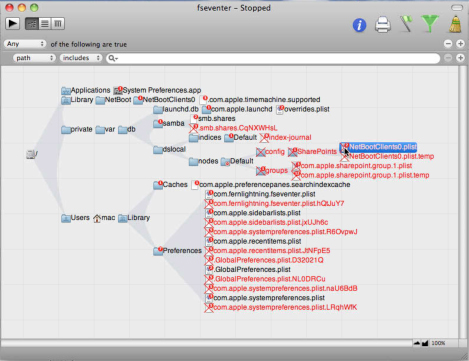Select overrides.plist file
The image size is (469, 361).
coord(303,109)
